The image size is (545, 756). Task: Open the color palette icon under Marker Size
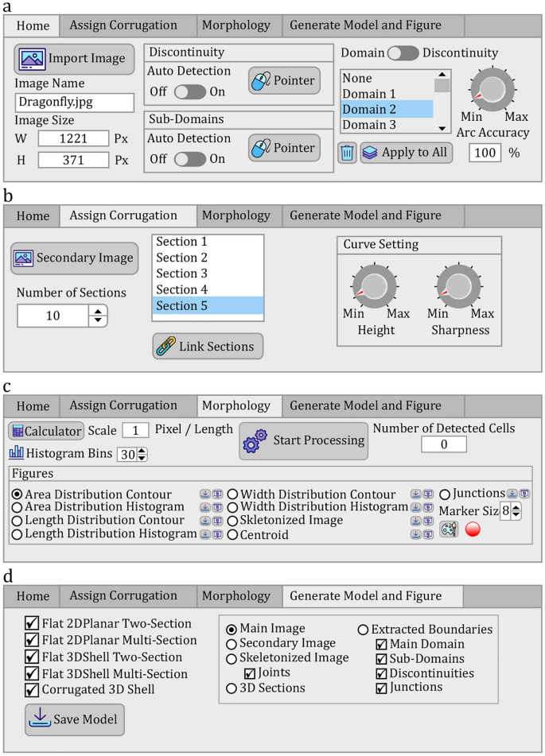pyautogui.click(x=449, y=529)
